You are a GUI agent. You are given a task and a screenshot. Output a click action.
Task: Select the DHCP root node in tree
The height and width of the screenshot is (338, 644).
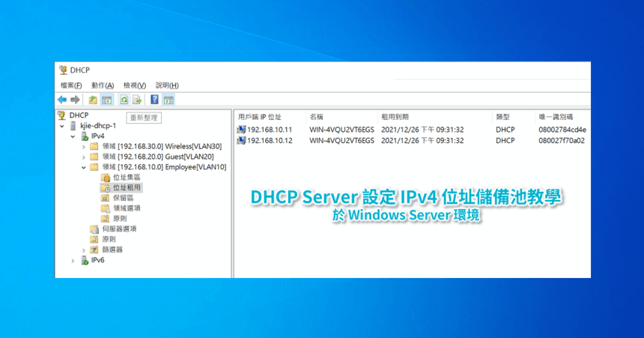click(79, 115)
